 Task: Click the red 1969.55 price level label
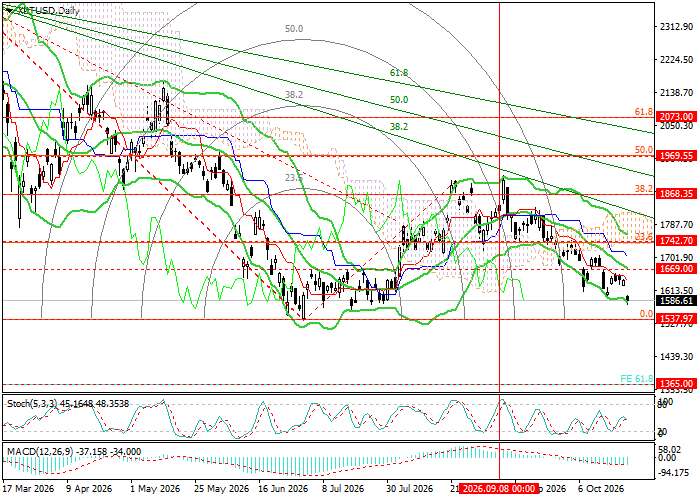(x=676, y=155)
